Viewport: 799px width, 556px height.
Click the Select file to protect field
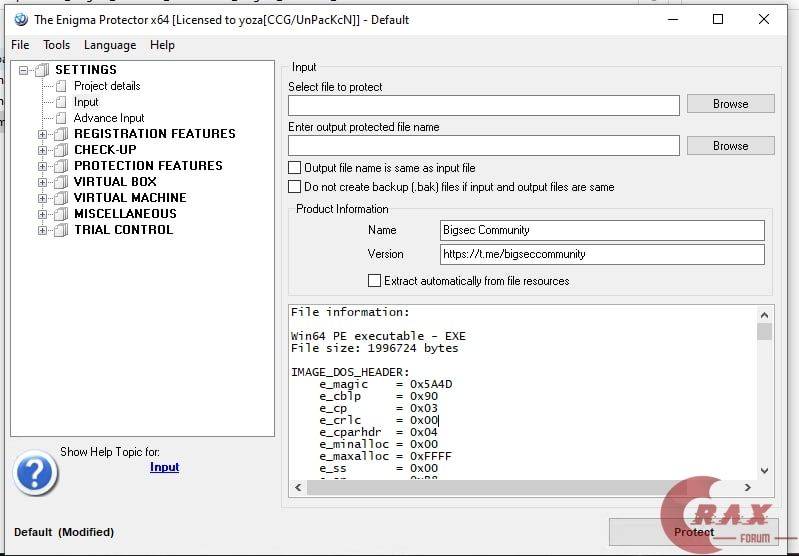click(x=484, y=105)
